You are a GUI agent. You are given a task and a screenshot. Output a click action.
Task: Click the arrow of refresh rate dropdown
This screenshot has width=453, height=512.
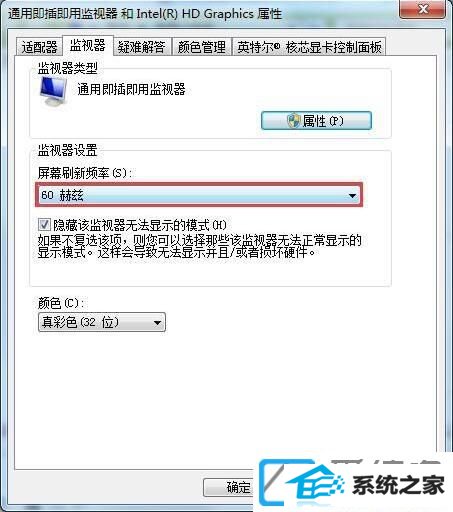352,195
